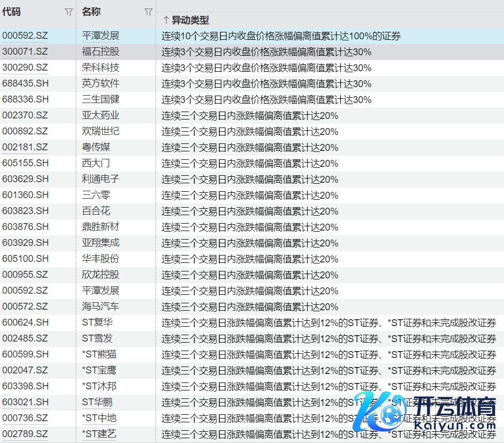Open the filter icon beside 名称 header
Viewport: 504px width, 443px height.
tap(148, 12)
